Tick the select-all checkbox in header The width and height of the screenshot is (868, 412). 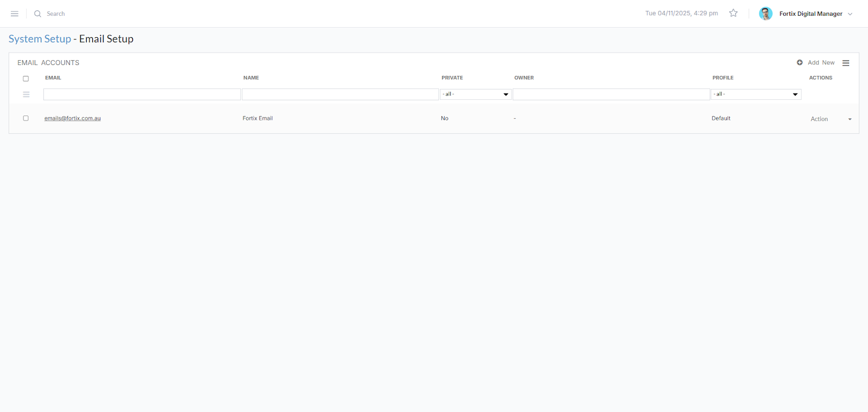point(25,79)
